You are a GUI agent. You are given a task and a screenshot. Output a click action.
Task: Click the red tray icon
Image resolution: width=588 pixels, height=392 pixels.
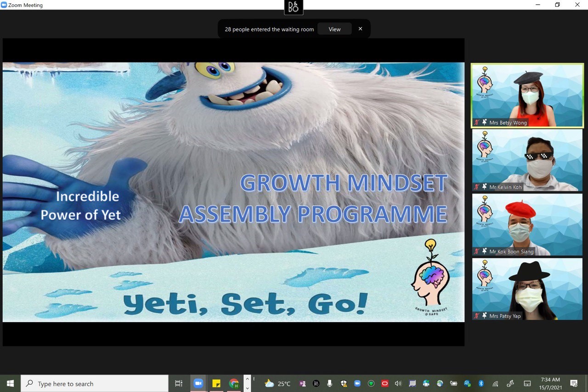click(385, 383)
